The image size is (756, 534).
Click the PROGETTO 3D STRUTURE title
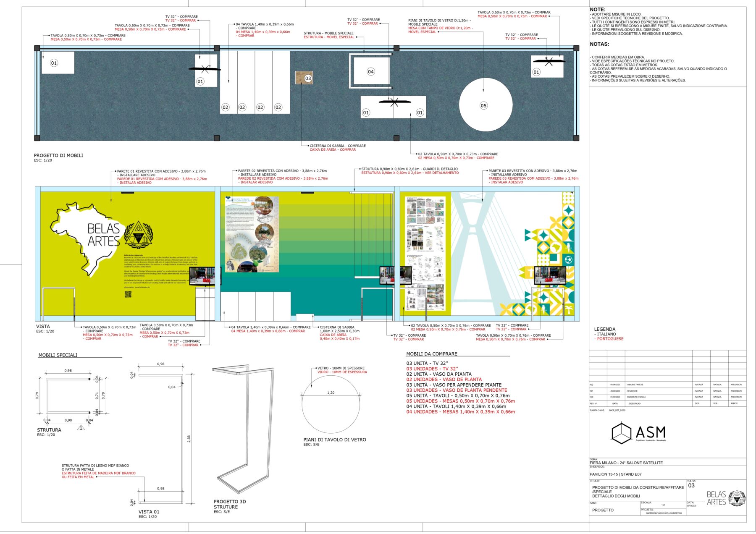(230, 504)
